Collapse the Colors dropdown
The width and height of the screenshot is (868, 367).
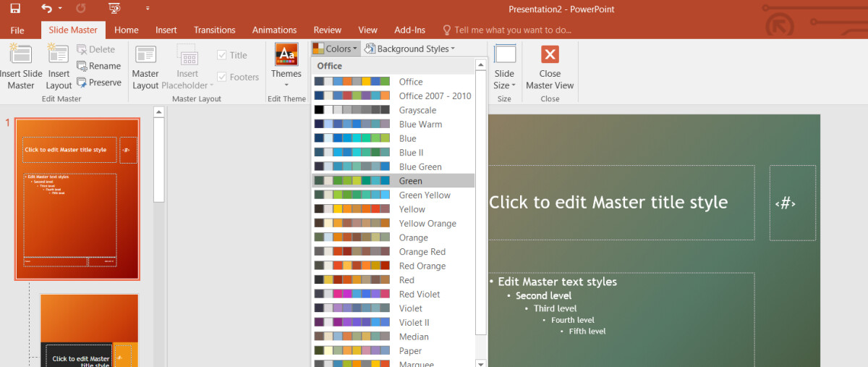(335, 48)
